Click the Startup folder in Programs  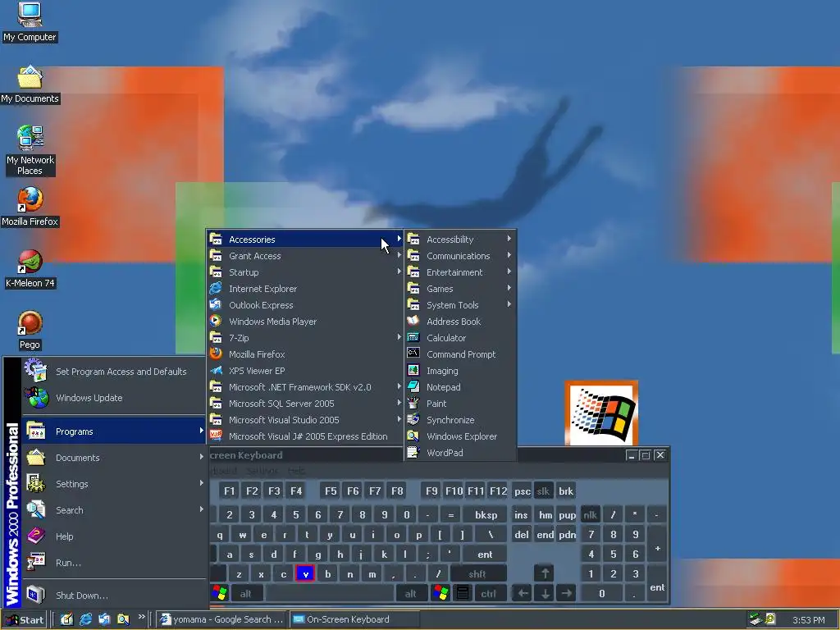(x=305, y=272)
